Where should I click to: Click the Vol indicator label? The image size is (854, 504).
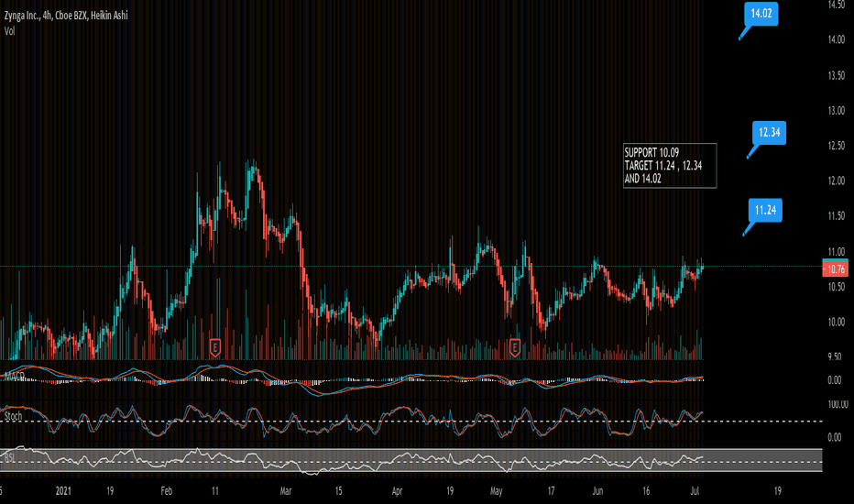coord(9,31)
